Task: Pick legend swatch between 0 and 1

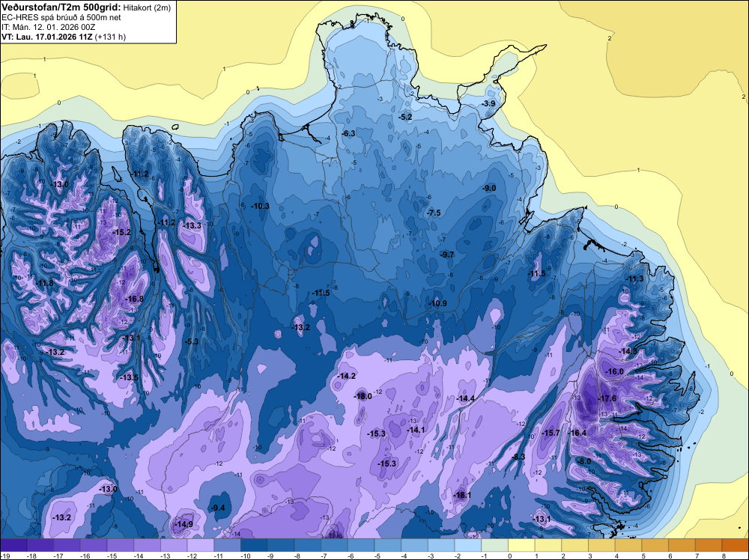Action: [x=521, y=545]
